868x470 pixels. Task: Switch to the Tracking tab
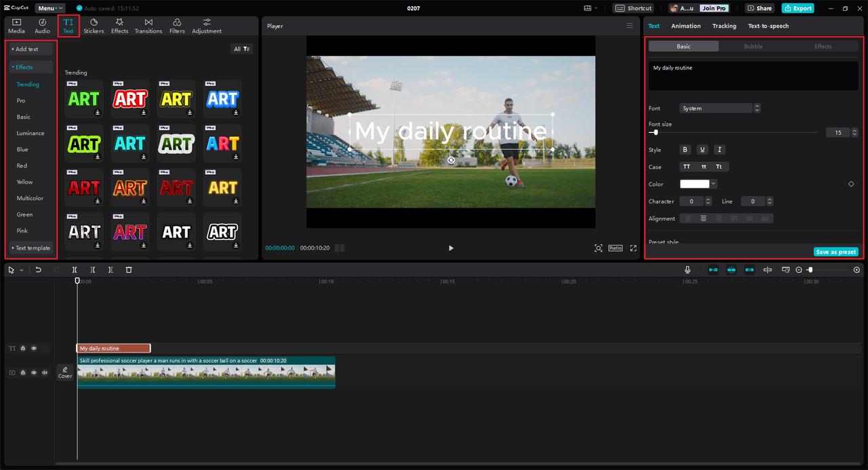tap(724, 26)
